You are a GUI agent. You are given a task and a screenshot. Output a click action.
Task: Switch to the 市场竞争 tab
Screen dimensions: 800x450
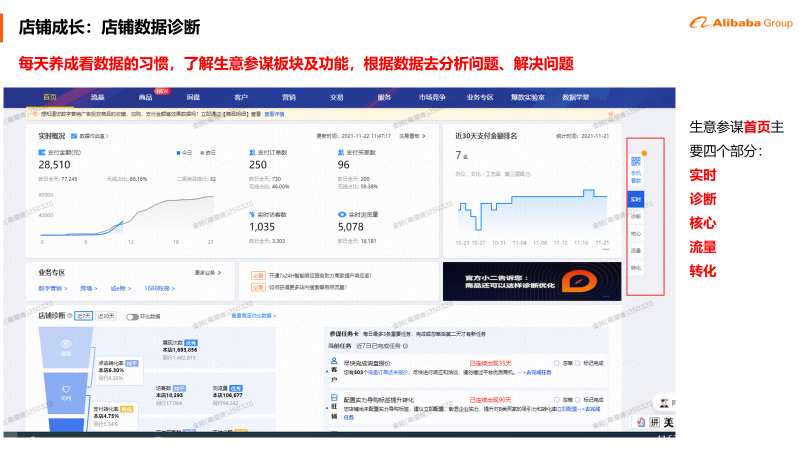[x=432, y=97]
